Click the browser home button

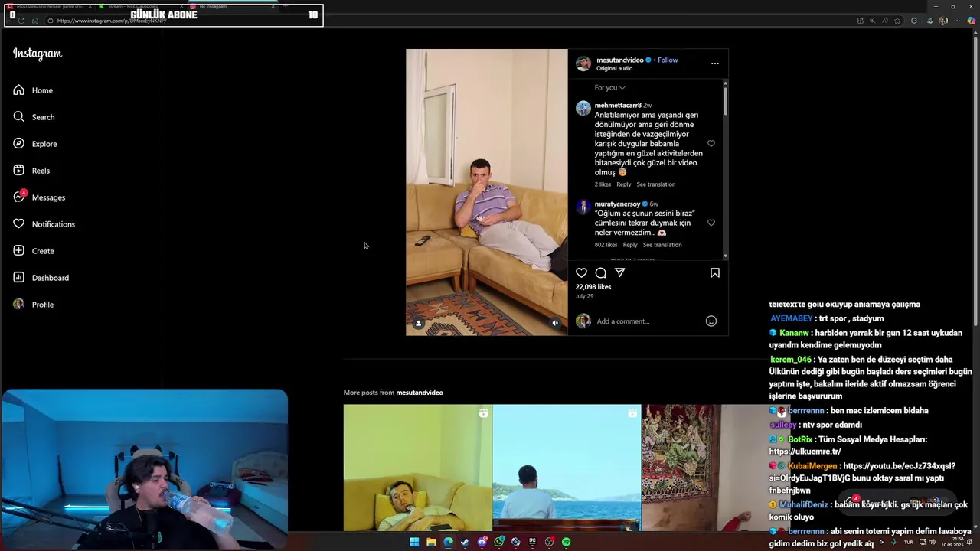(x=35, y=21)
